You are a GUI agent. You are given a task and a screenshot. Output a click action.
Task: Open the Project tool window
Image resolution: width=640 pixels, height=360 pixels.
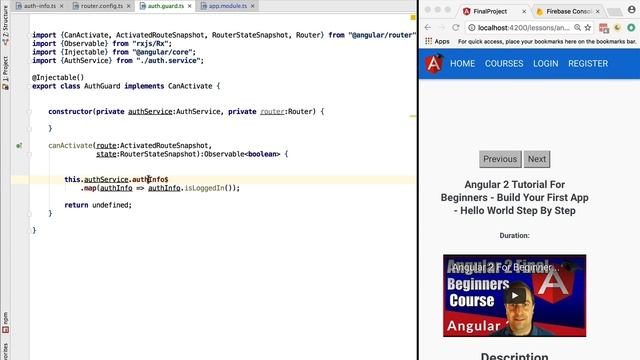[5, 73]
